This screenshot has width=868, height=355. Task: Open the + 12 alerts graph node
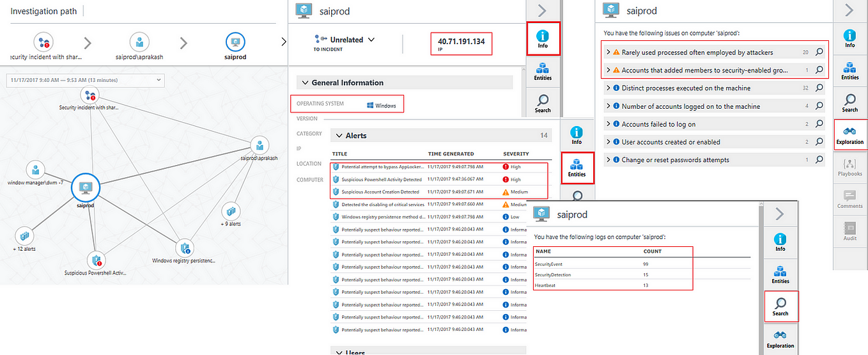(x=25, y=235)
